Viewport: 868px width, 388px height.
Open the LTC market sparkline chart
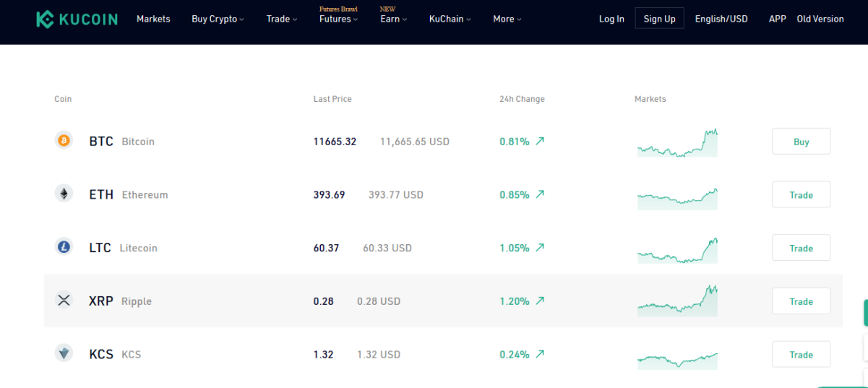(677, 250)
